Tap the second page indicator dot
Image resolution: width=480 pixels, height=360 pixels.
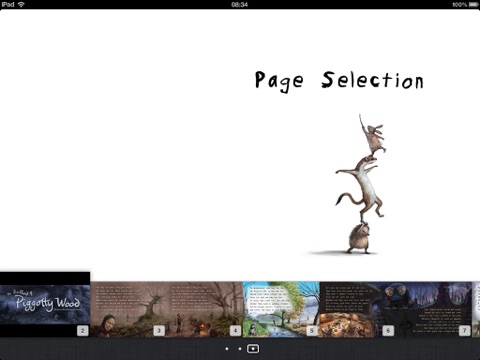[240, 349]
